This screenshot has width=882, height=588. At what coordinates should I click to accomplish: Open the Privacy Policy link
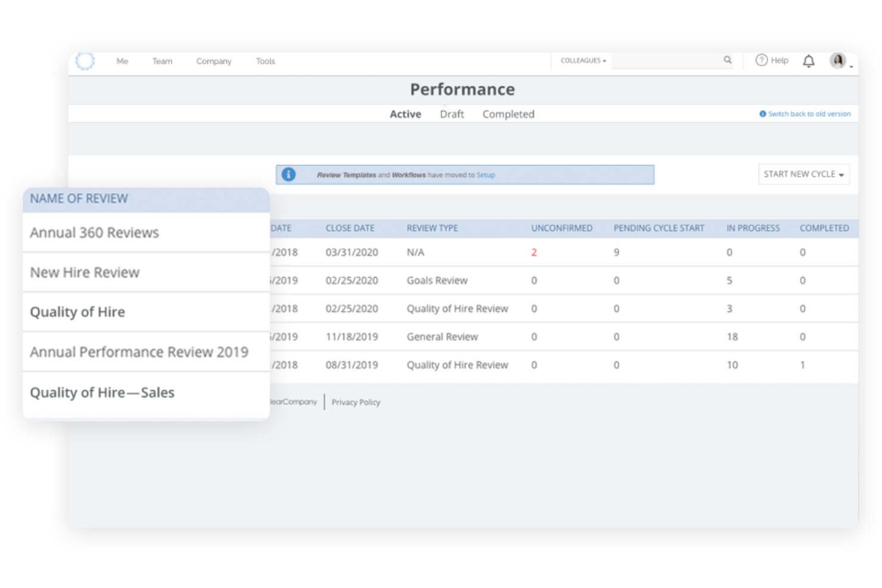[x=356, y=402]
